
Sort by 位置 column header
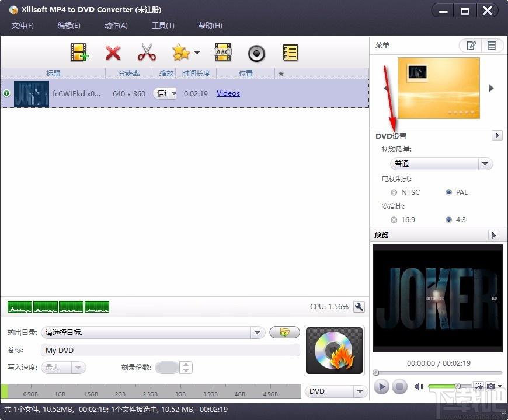pos(246,73)
